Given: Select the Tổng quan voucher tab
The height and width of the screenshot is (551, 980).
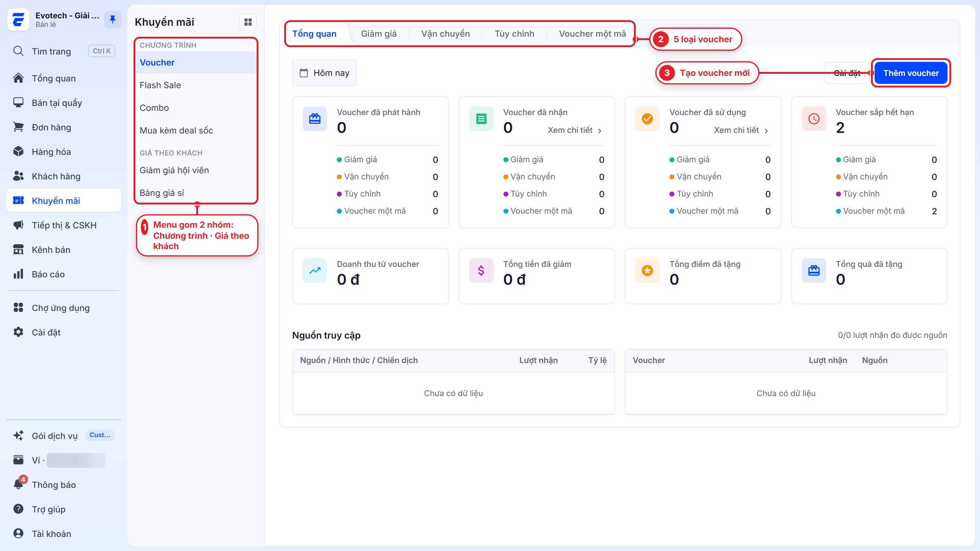Looking at the screenshot, I should coord(314,34).
